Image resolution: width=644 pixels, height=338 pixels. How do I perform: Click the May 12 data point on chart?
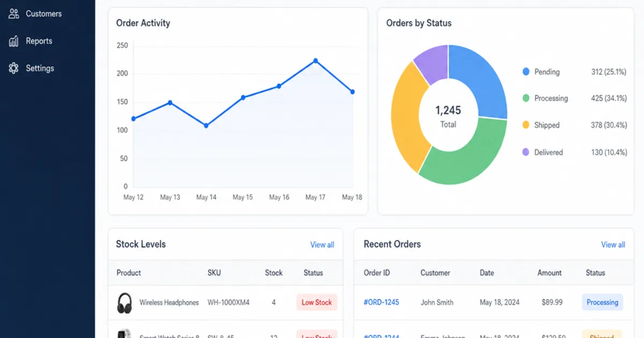click(133, 119)
